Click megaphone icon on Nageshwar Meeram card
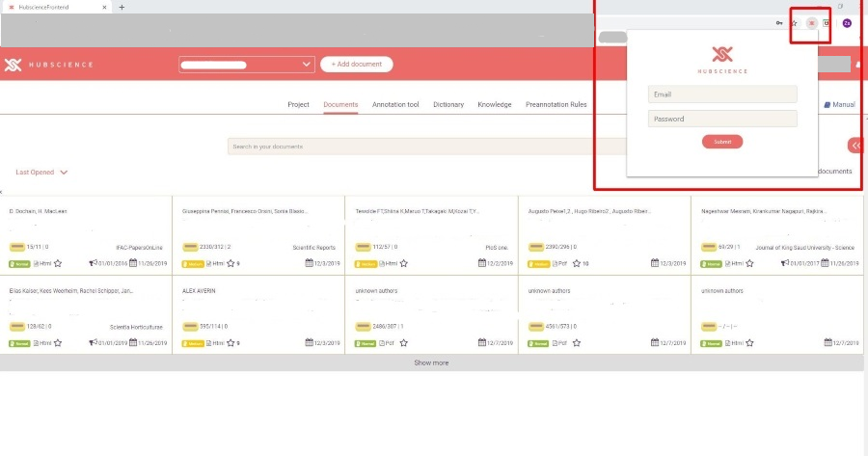Screen dimensions: 868x456 [x=785, y=263]
